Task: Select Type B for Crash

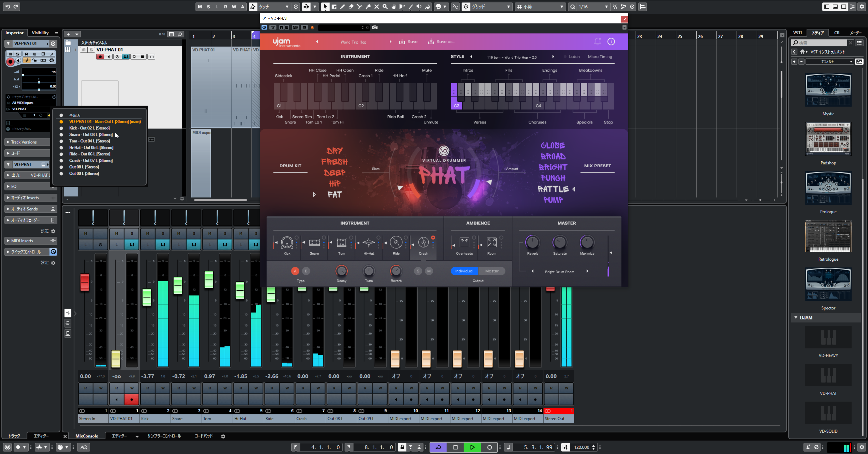Action: pyautogui.click(x=306, y=271)
